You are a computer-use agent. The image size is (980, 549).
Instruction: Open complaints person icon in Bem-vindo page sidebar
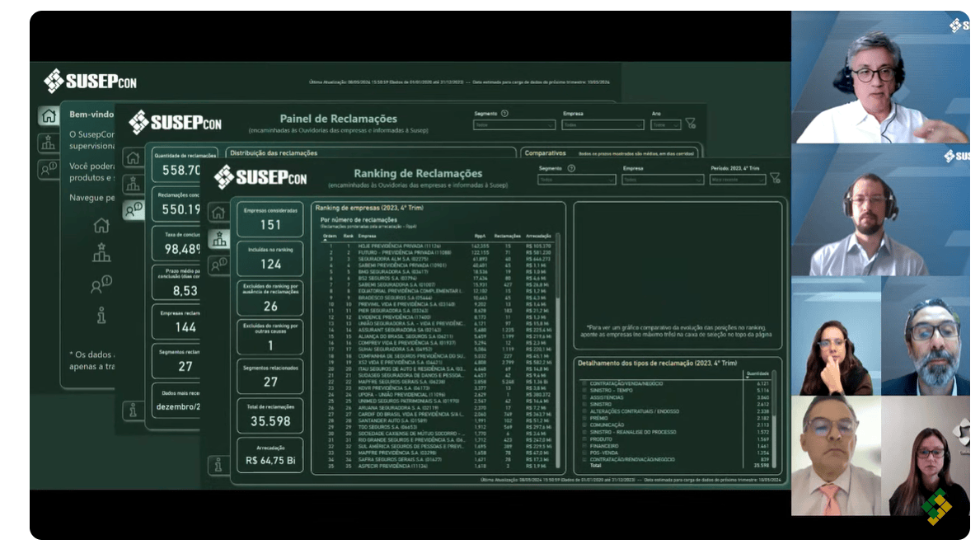click(x=49, y=169)
